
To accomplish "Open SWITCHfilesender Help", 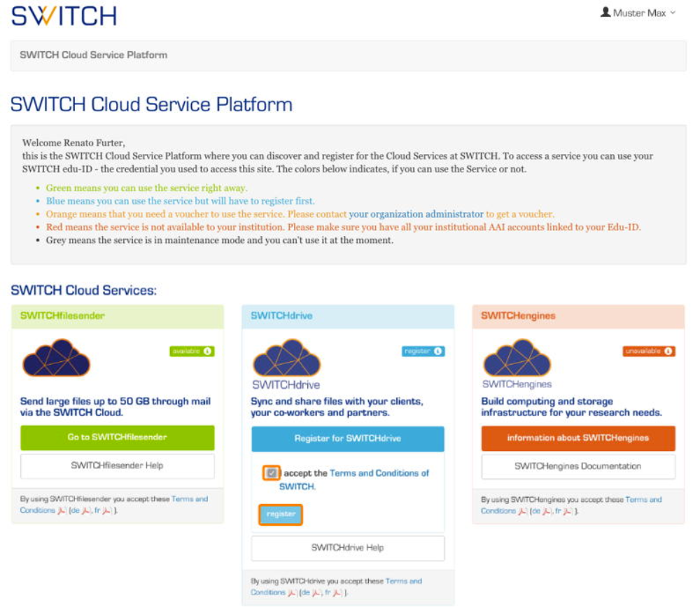I will 118,466.
